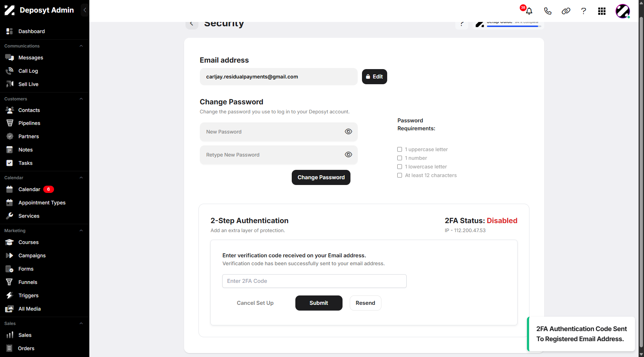Check the At least 12 characters box
This screenshot has height=357, width=644.
click(x=399, y=175)
